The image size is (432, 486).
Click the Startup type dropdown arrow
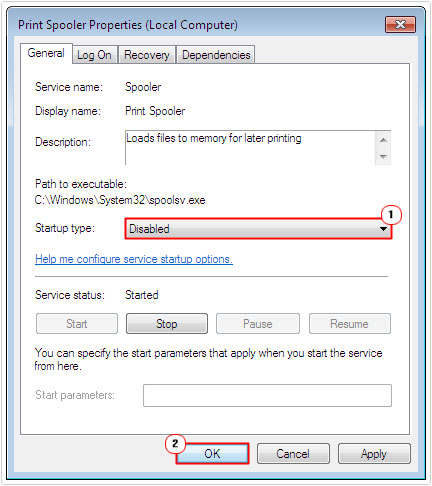[383, 229]
